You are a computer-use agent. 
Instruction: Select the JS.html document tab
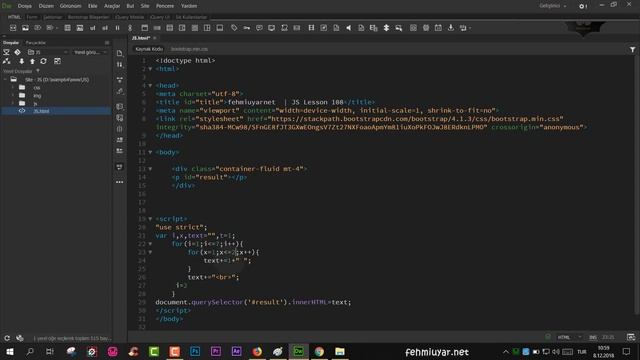click(x=141, y=38)
